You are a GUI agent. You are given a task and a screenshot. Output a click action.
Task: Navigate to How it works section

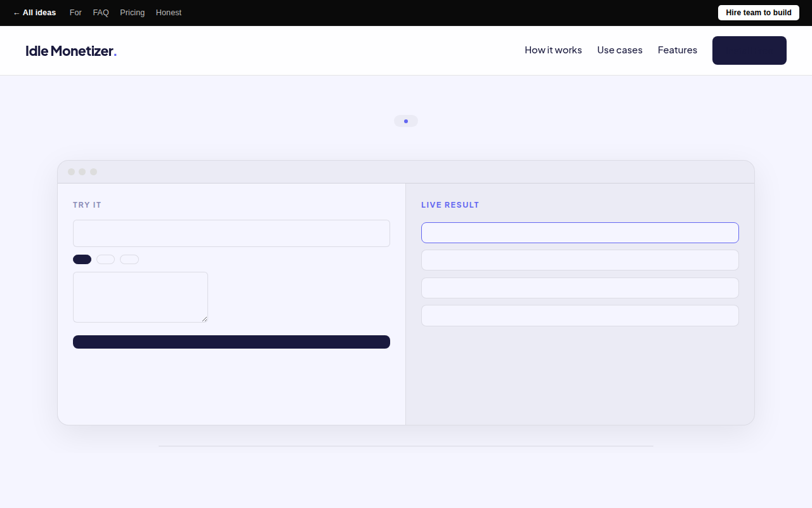(x=553, y=50)
